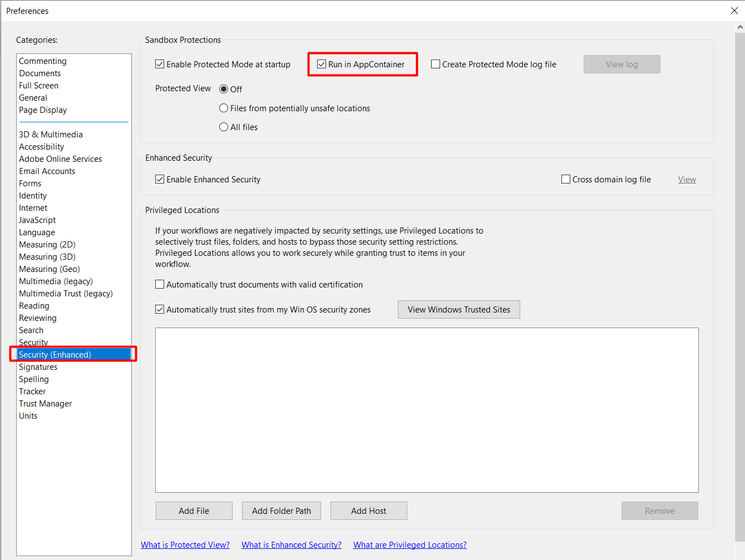Toggle Enable Enhanced Security off
745x560 pixels.
point(160,179)
